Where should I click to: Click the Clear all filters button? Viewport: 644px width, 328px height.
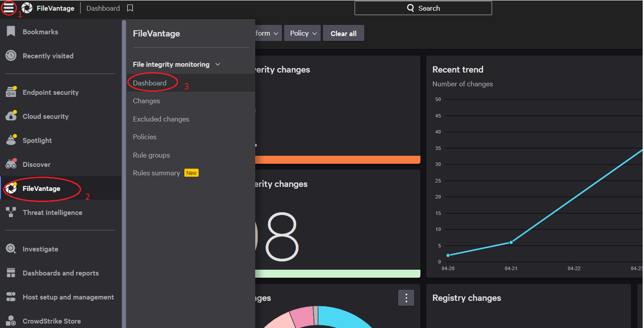point(343,33)
